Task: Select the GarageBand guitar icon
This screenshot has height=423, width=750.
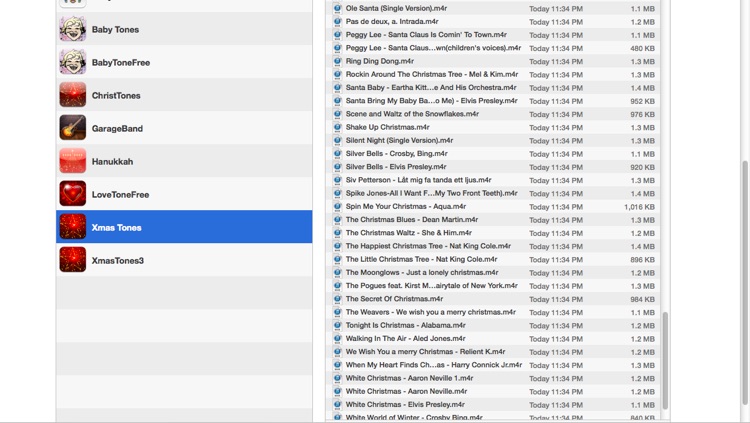Action: pos(73,128)
